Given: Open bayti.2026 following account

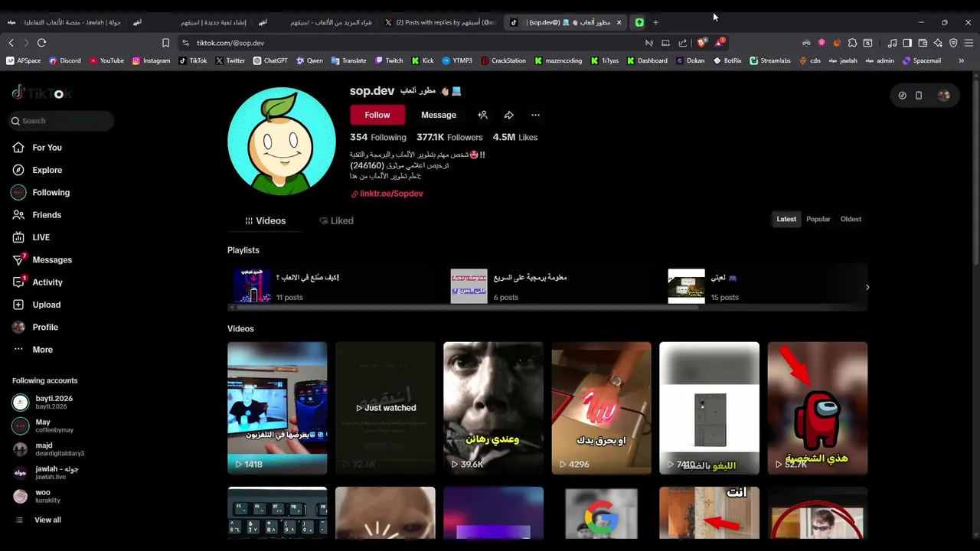Looking at the screenshot, I should pos(43,403).
